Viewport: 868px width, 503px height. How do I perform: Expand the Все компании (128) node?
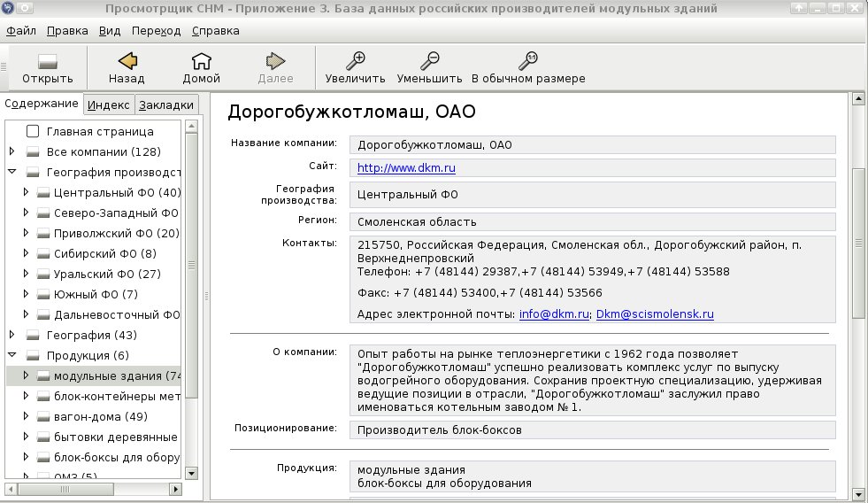(12, 151)
